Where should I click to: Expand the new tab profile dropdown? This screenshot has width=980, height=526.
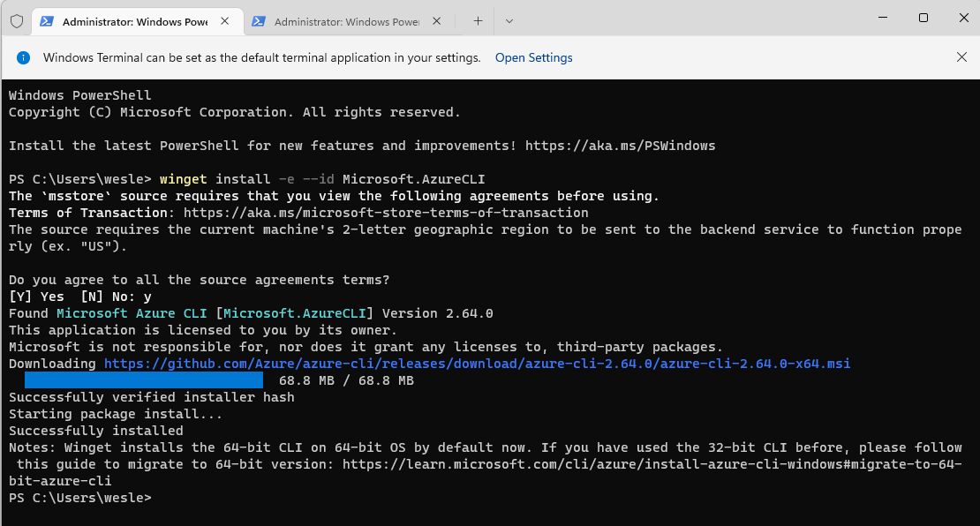point(509,21)
